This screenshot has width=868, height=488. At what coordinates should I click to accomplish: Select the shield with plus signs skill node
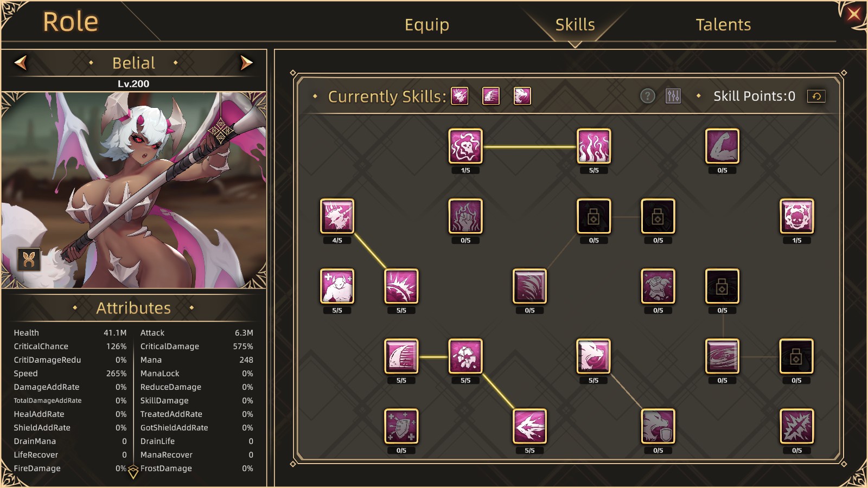point(401,426)
